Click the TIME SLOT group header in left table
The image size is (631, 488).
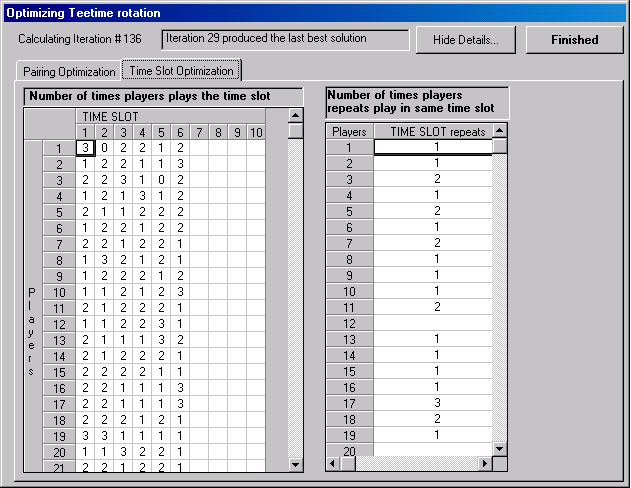[171, 117]
